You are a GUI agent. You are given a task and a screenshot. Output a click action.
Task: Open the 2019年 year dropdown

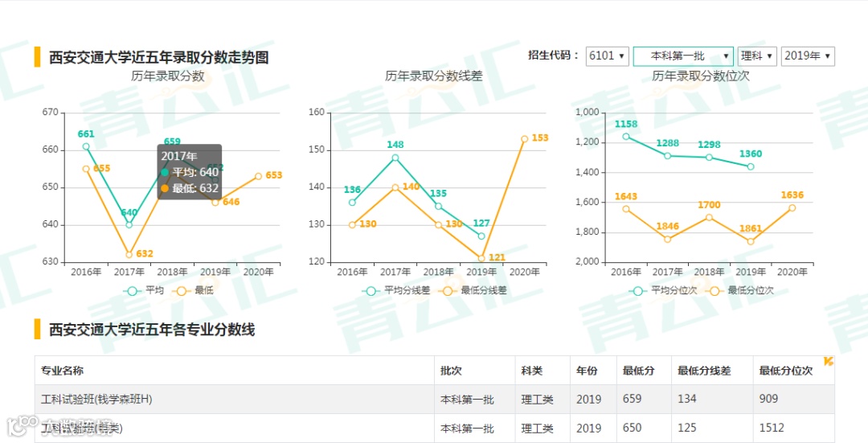coord(808,56)
